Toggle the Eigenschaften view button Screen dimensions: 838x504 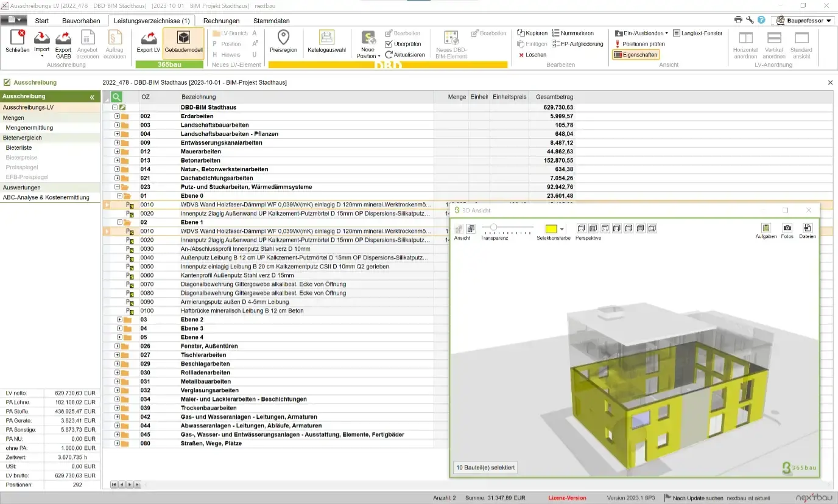(x=635, y=55)
